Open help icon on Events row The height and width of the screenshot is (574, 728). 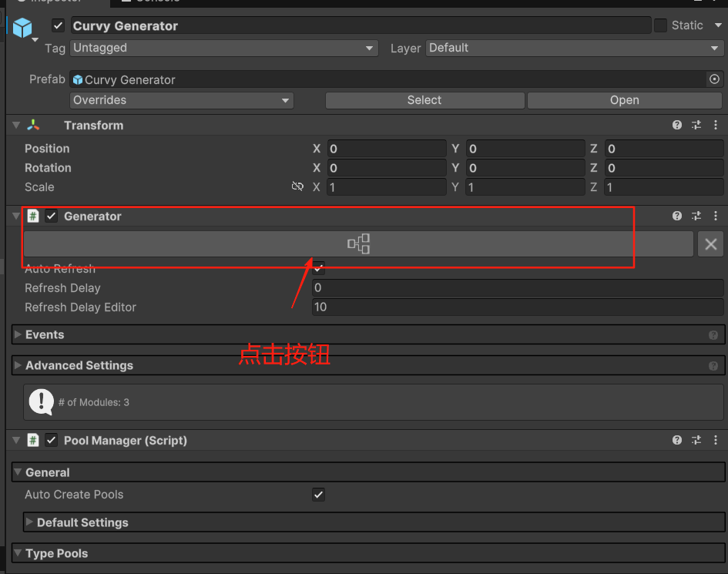click(x=713, y=335)
